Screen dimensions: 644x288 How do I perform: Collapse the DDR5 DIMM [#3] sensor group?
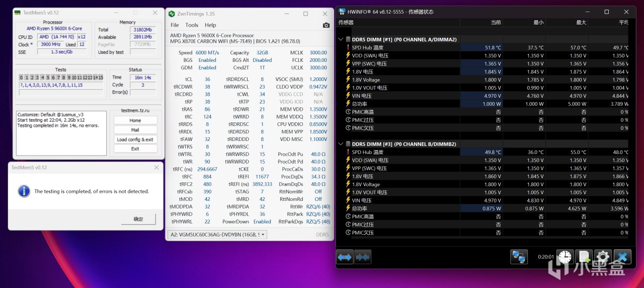tap(341, 144)
